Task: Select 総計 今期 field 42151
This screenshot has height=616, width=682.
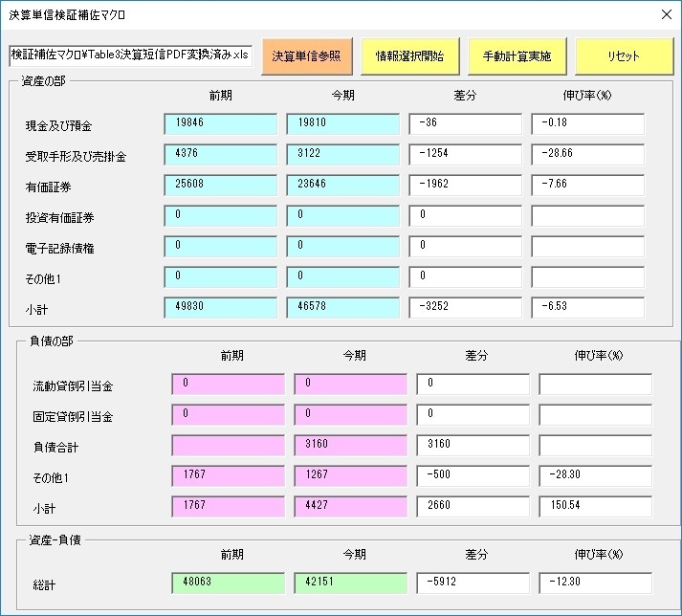Action: coord(351,583)
